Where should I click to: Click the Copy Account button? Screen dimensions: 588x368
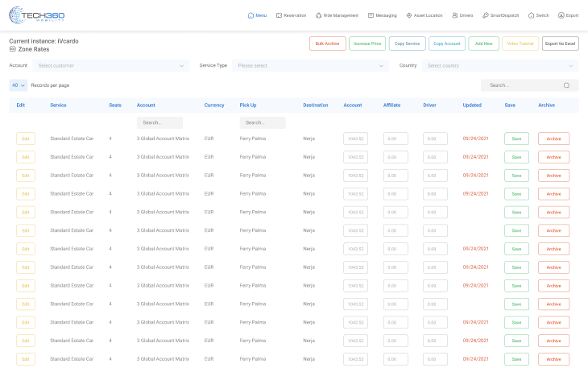click(446, 43)
